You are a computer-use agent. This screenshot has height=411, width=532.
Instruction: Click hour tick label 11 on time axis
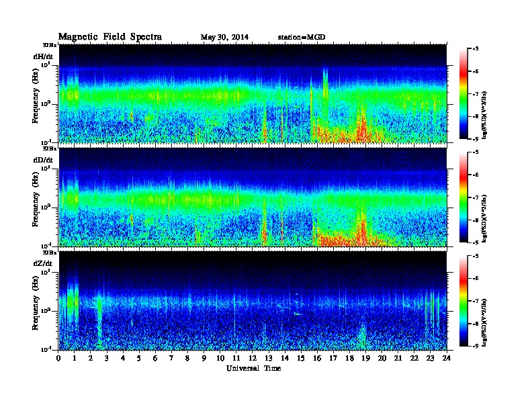[x=236, y=358]
